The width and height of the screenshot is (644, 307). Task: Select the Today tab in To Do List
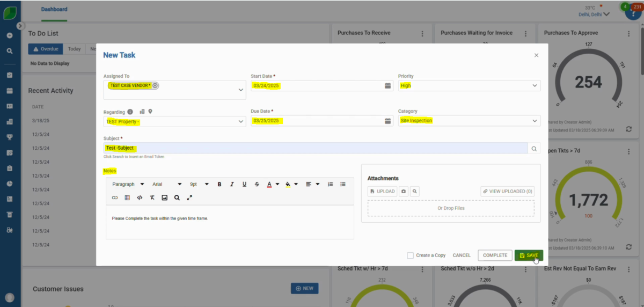click(75, 49)
